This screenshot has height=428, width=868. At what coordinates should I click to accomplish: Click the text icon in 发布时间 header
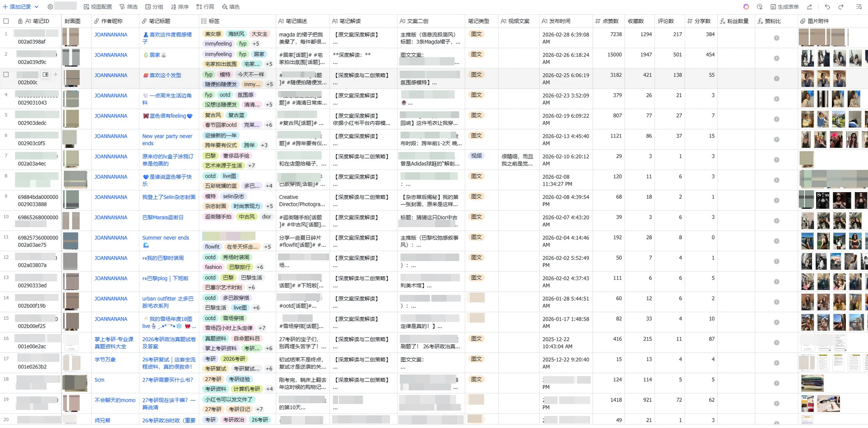544,21
